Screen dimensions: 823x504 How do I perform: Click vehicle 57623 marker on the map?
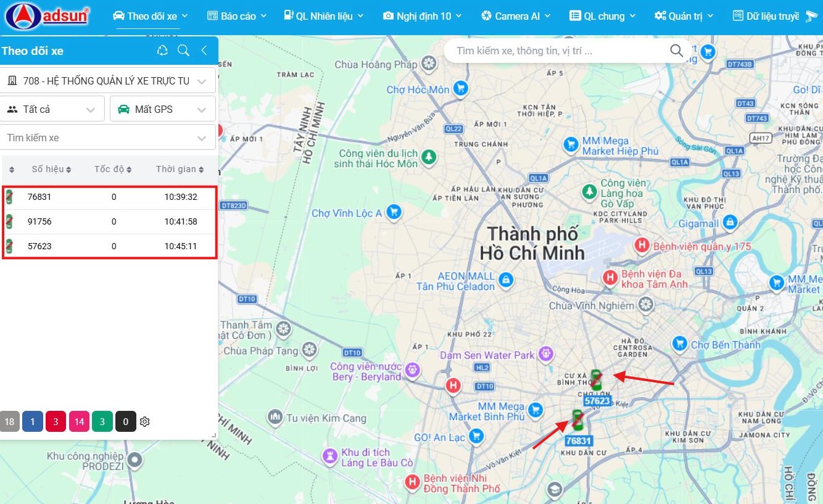(x=596, y=379)
